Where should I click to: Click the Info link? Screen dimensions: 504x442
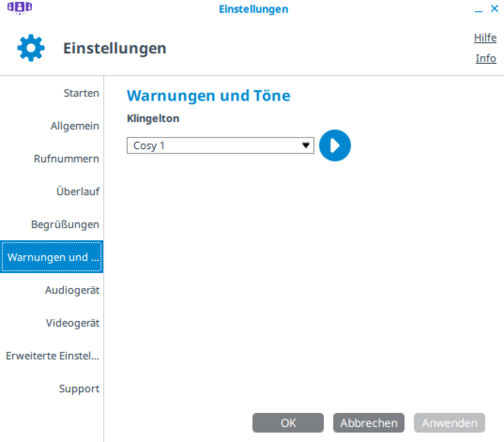point(486,58)
